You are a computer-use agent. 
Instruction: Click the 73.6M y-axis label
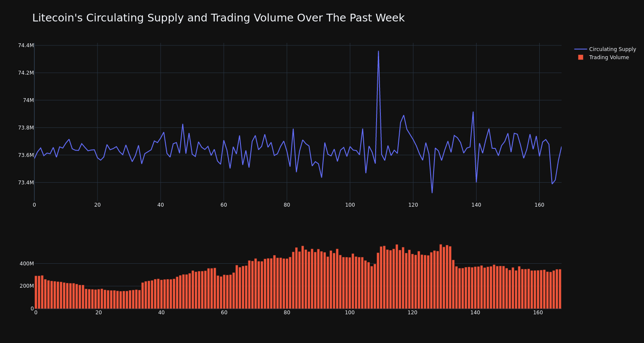coord(26,155)
